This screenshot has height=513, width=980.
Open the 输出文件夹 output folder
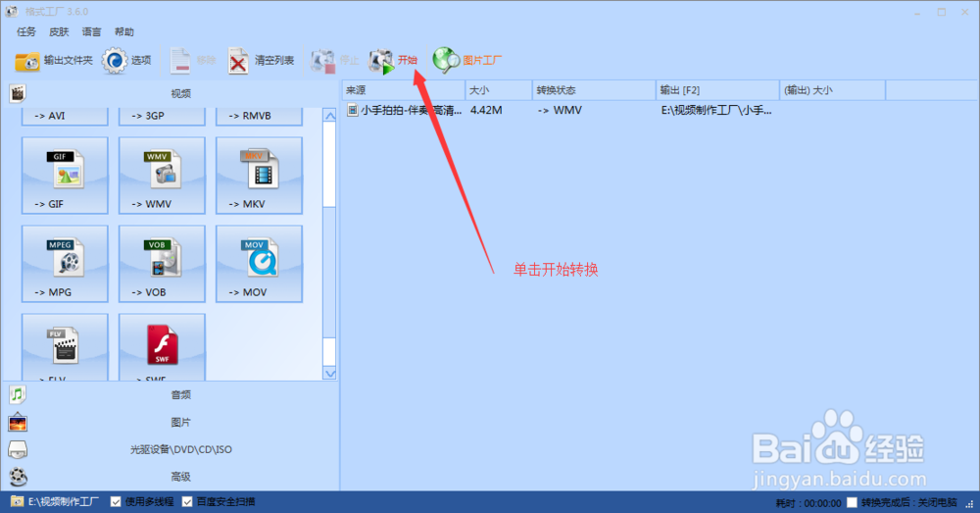53,61
